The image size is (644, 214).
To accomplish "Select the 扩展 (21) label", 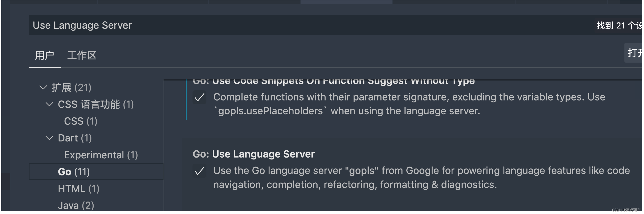I will pos(72,88).
